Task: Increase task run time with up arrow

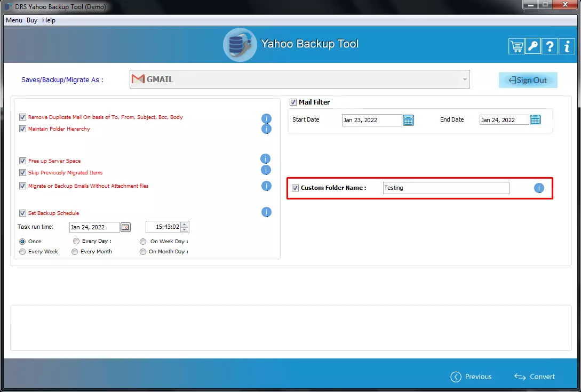Action: 185,224
